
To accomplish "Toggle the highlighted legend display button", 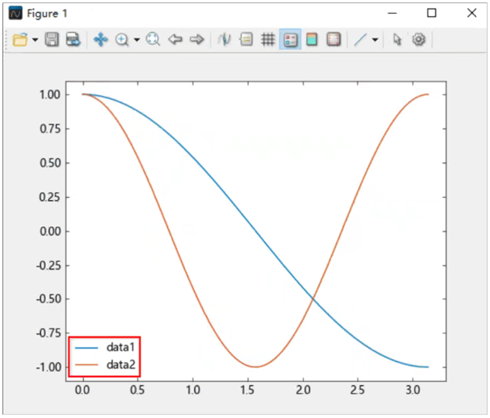I will click(x=290, y=39).
